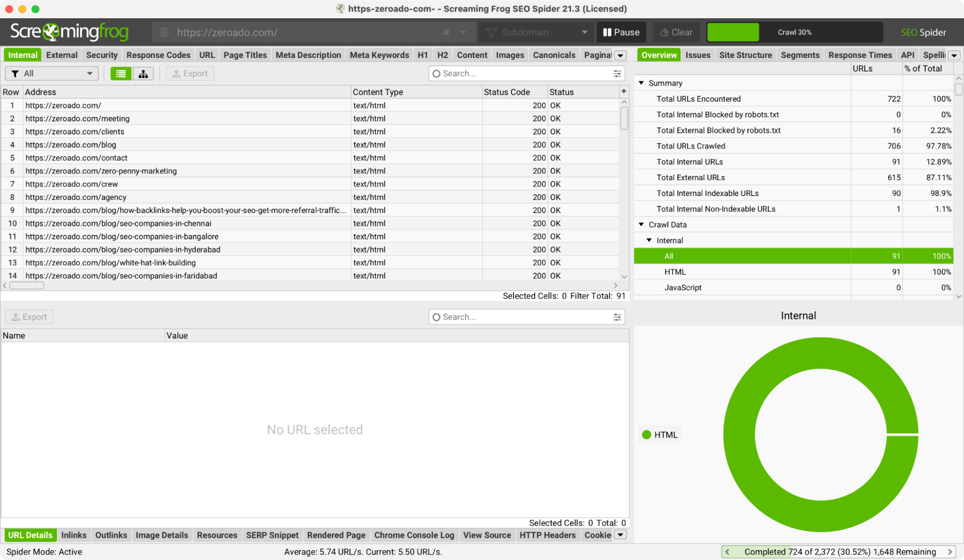Click the lower Export button

(x=29, y=317)
